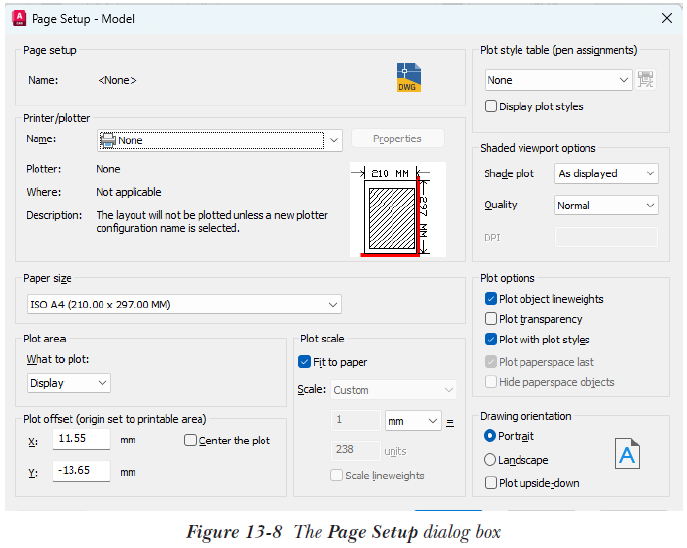Screen dimensions: 687x548
Task: Toggle Plot with plot styles
Action: (491, 339)
